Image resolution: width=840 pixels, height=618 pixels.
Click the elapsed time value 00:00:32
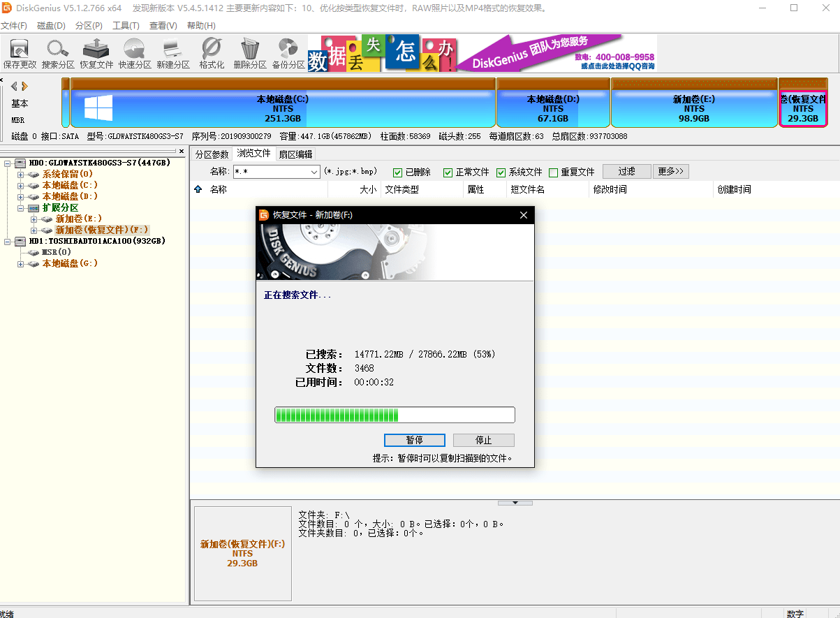tap(374, 382)
